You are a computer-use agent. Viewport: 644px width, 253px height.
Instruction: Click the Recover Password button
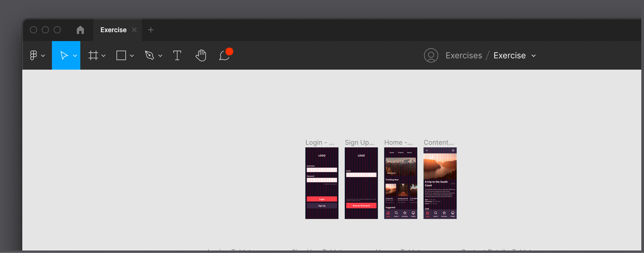pos(361,206)
